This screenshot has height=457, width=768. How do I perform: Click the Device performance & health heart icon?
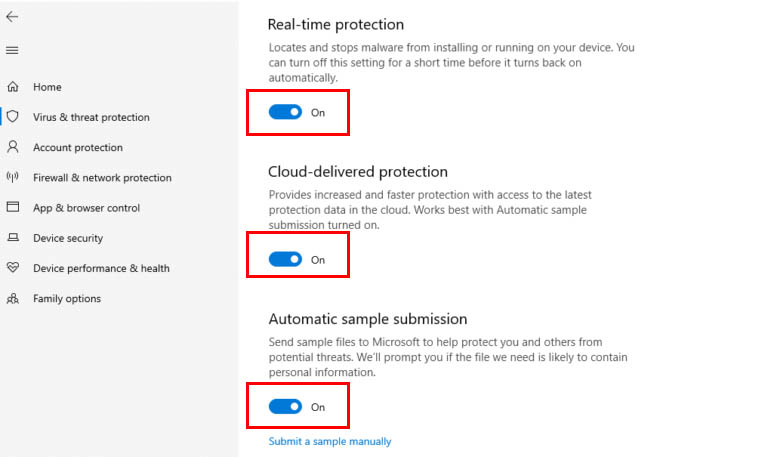click(13, 268)
